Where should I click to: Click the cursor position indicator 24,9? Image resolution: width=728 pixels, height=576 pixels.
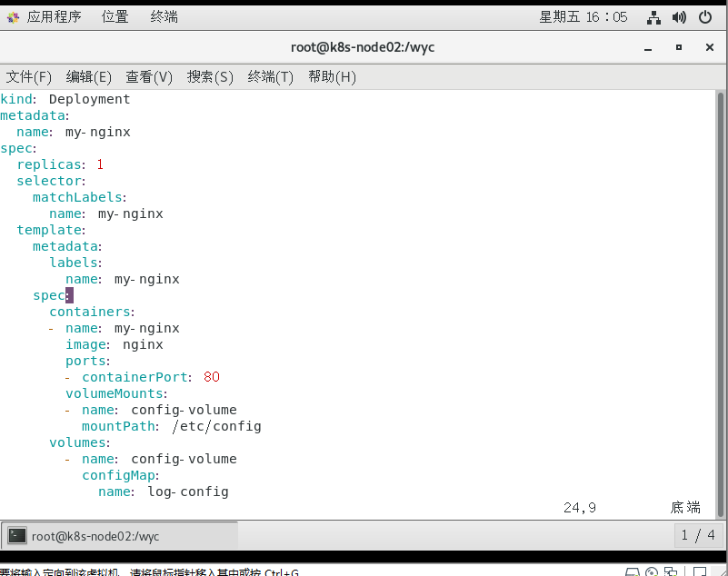tap(580, 508)
